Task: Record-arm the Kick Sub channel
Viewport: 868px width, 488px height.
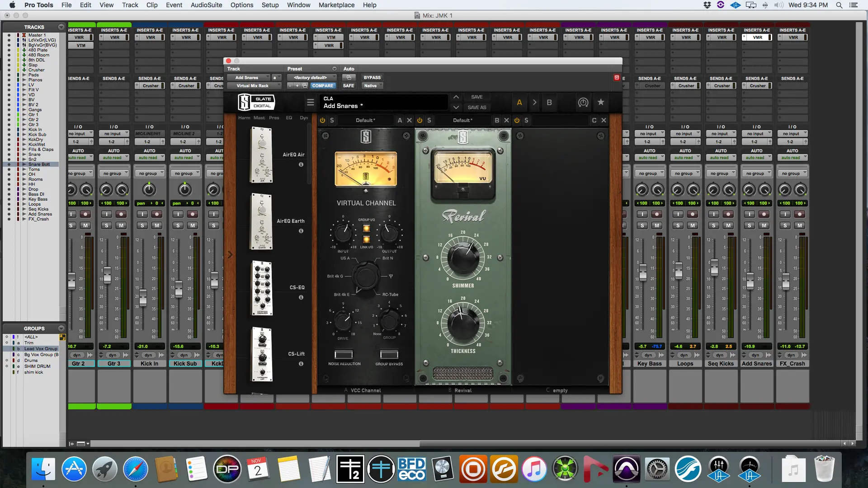Action: click(x=193, y=214)
